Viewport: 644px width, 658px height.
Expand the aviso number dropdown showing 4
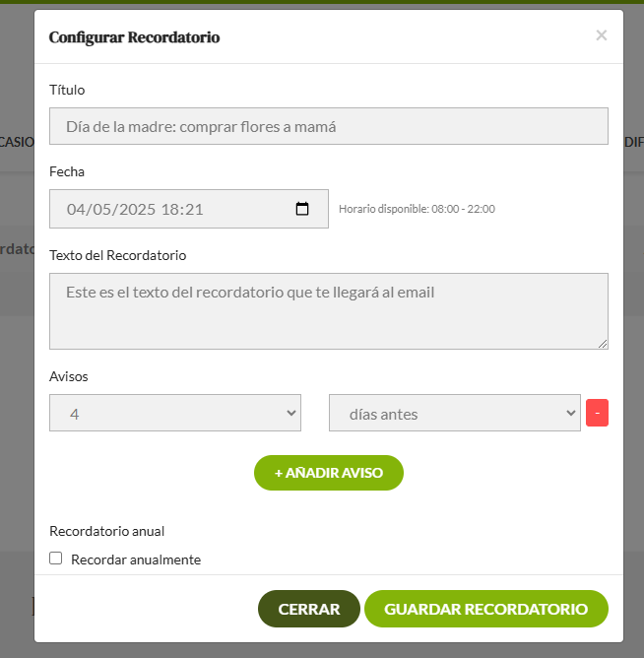pyautogui.click(x=175, y=414)
